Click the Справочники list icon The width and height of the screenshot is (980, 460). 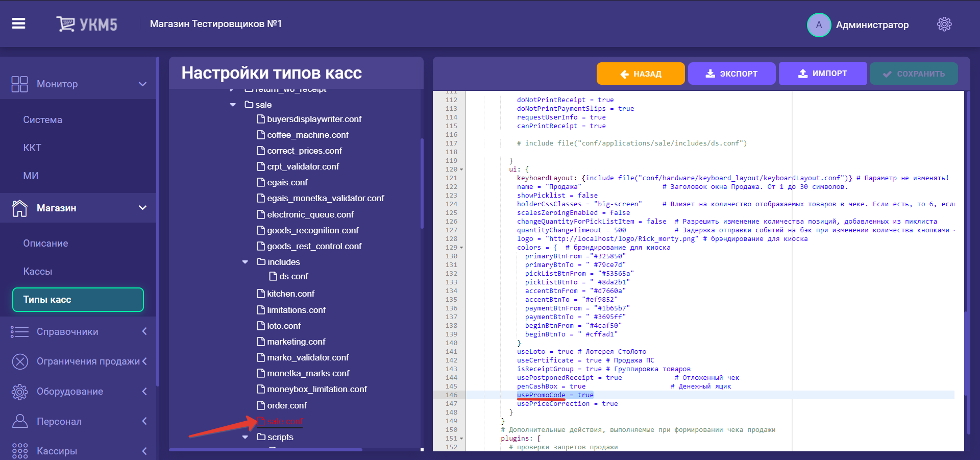pos(19,331)
